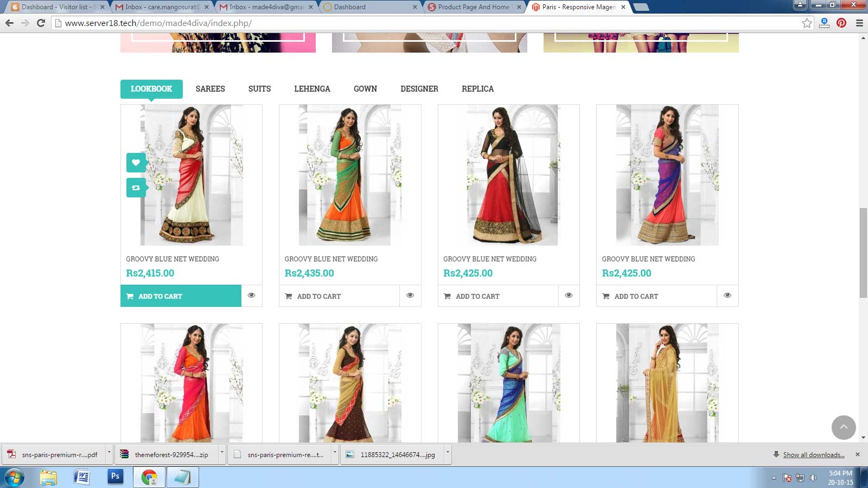This screenshot has width=868, height=488.
Task: Expand options for the themeforest zip download
Action: 222,454
